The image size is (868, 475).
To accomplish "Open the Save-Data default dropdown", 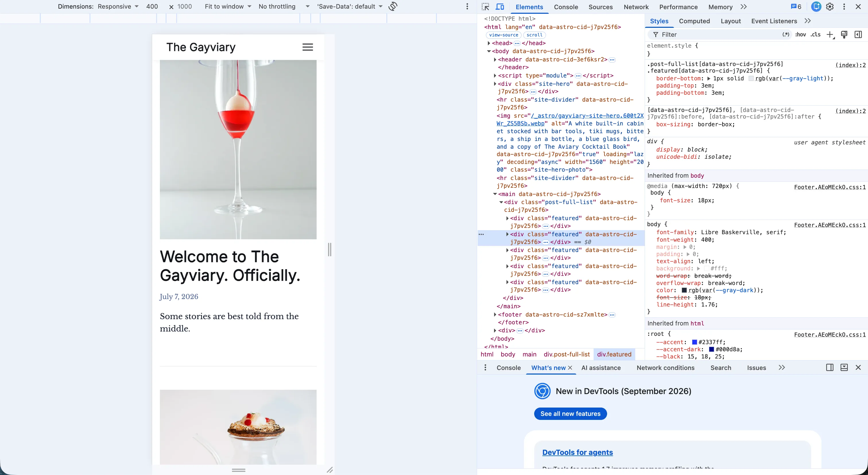I will coord(349,6).
